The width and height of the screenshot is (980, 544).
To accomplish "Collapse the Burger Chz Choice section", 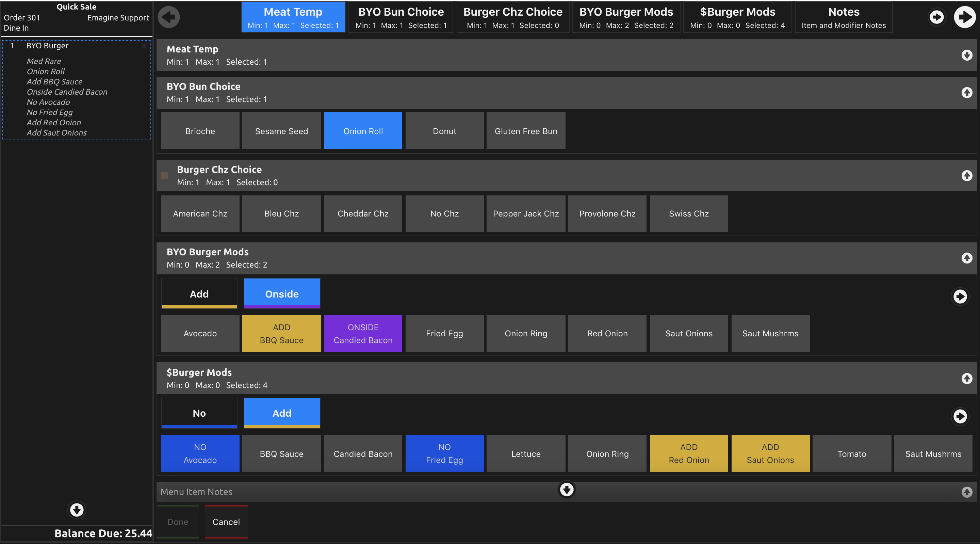I will tap(967, 176).
